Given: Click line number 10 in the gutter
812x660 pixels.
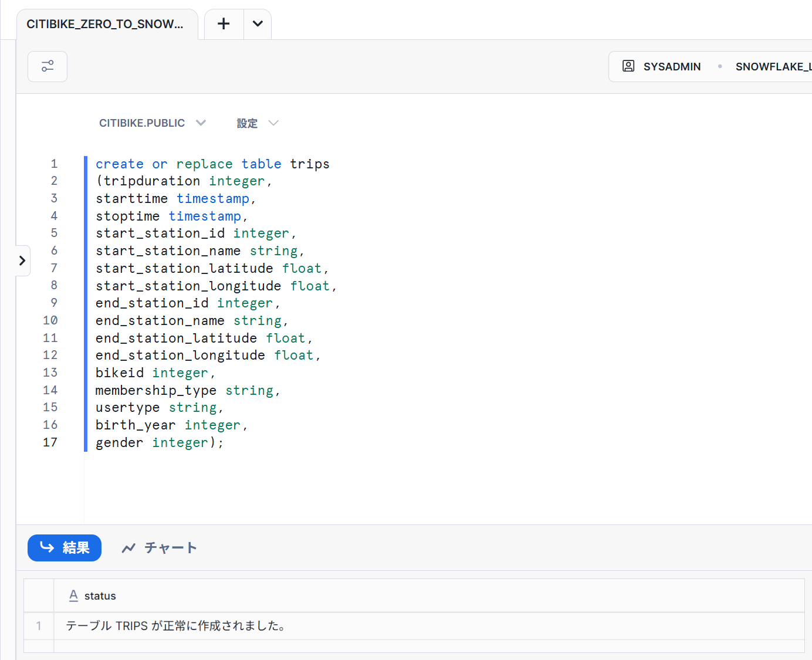Looking at the screenshot, I should click(x=50, y=320).
